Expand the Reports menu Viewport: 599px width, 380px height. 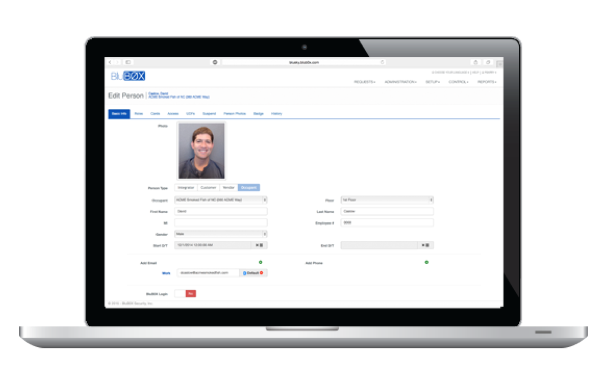(487, 82)
